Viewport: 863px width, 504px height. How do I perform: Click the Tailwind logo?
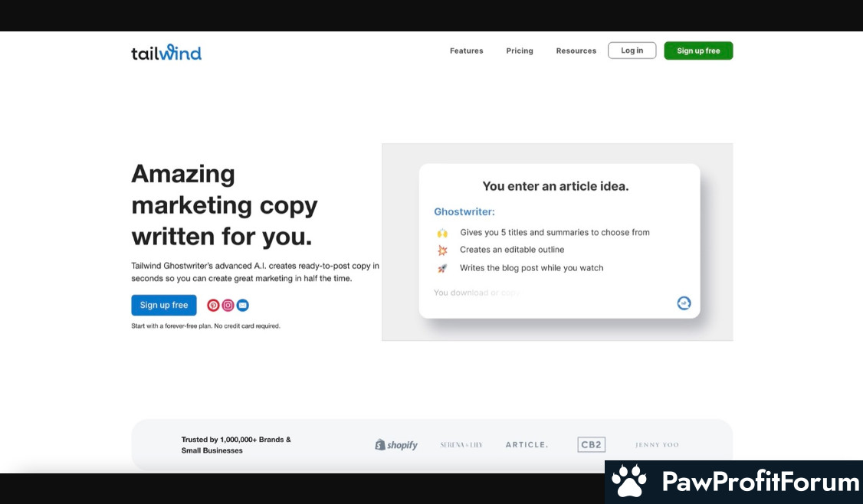coord(166,52)
